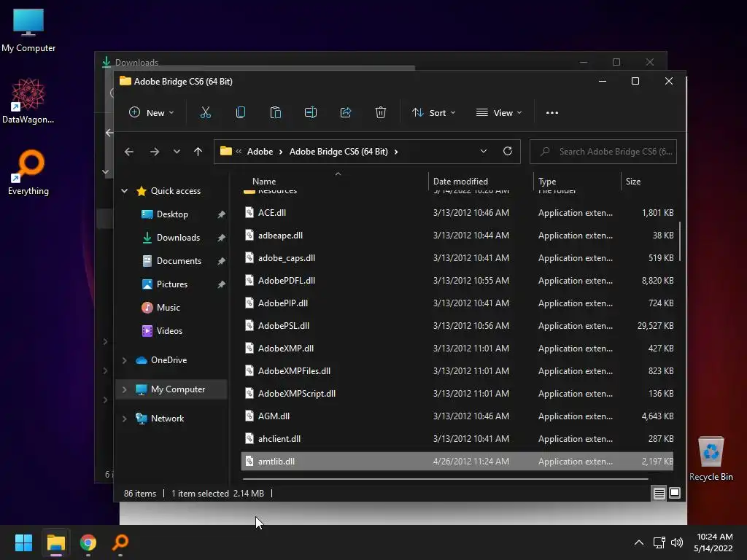Viewport: 747px width, 560px height.
Task: Open Pictures in the navigation pane
Action: point(172,284)
